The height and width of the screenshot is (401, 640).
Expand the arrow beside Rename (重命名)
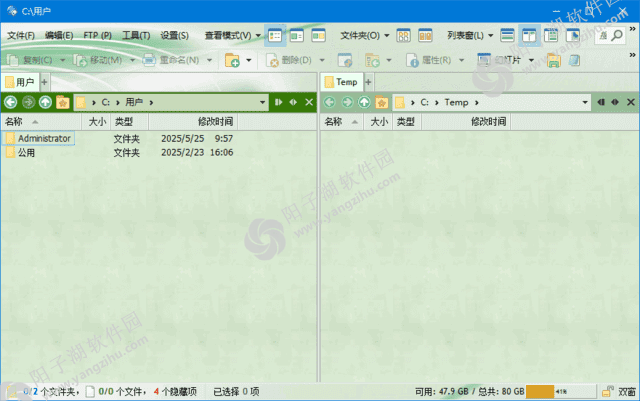(x=209, y=60)
